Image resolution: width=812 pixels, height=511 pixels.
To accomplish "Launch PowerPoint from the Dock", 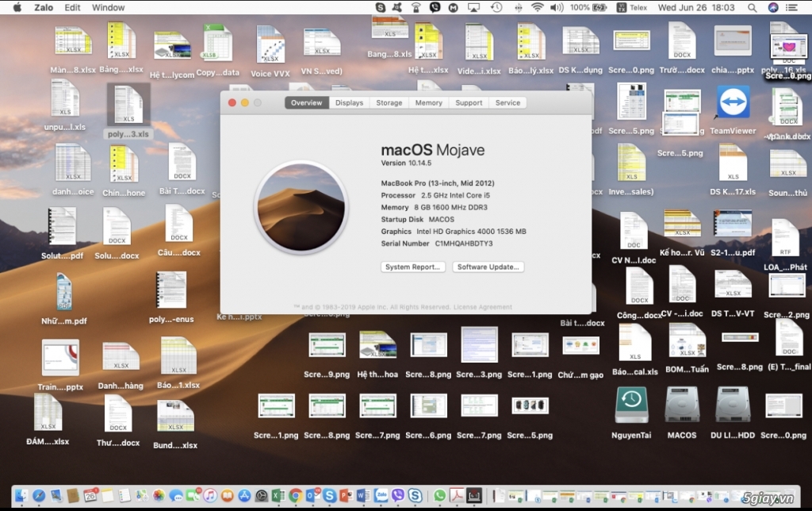I will tap(346, 495).
